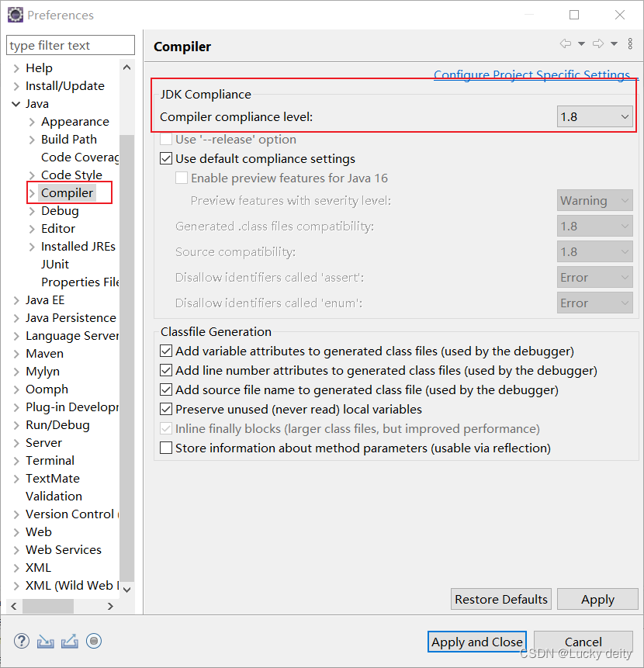
Task: Uncheck Preserve unused local variables
Action: point(165,409)
